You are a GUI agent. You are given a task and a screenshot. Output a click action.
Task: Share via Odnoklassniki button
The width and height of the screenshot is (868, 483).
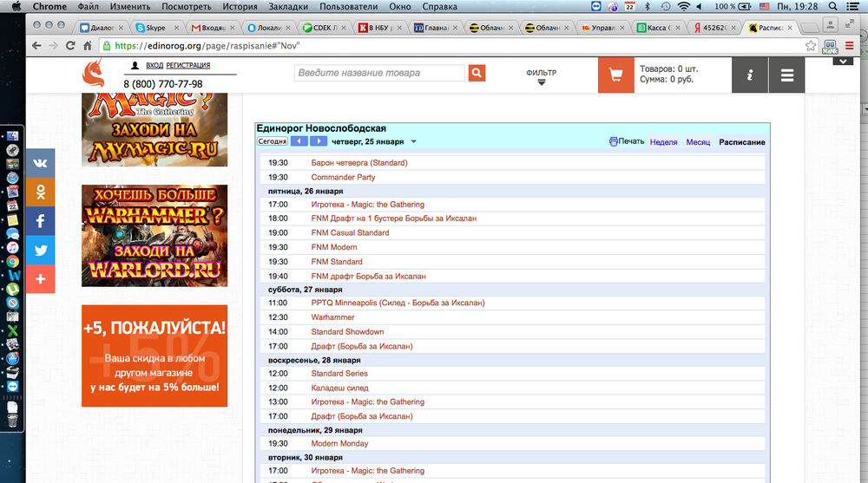tap(40, 192)
